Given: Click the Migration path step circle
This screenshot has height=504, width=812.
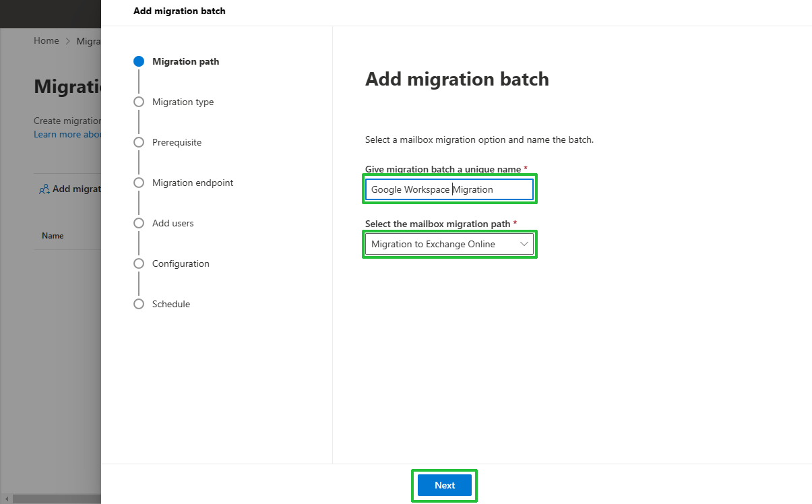Looking at the screenshot, I should (139, 61).
